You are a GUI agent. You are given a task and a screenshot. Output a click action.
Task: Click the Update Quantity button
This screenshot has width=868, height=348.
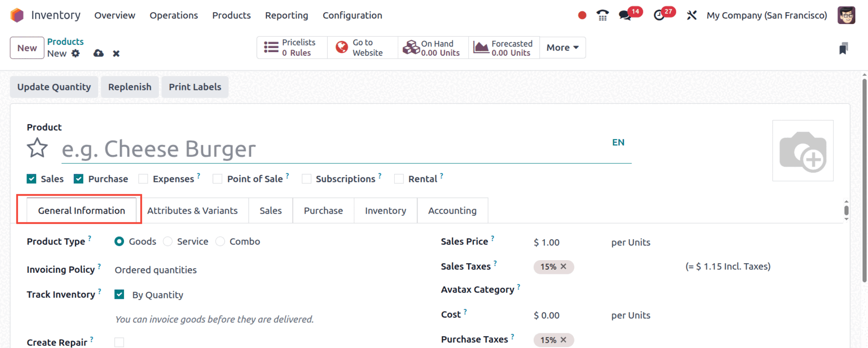click(x=54, y=87)
